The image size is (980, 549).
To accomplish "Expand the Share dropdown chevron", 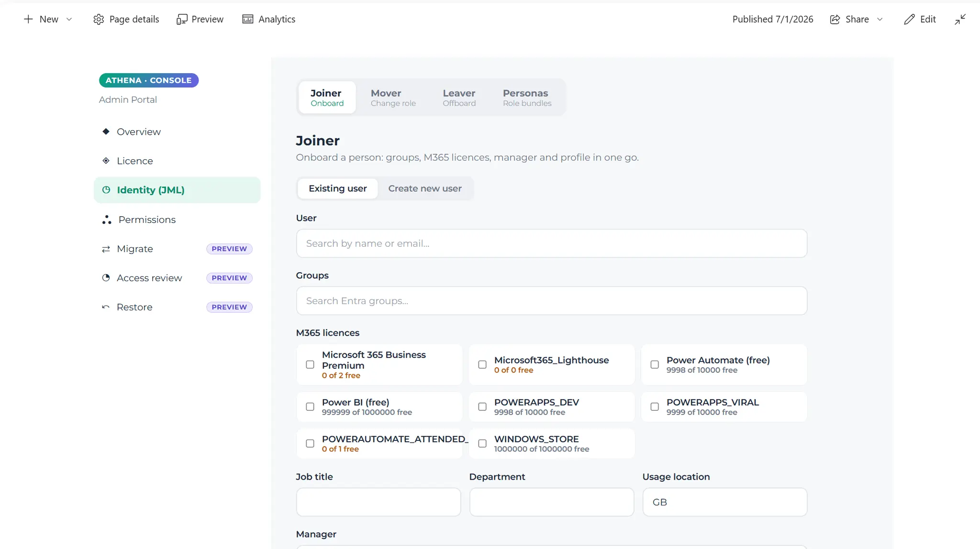I will (x=880, y=19).
